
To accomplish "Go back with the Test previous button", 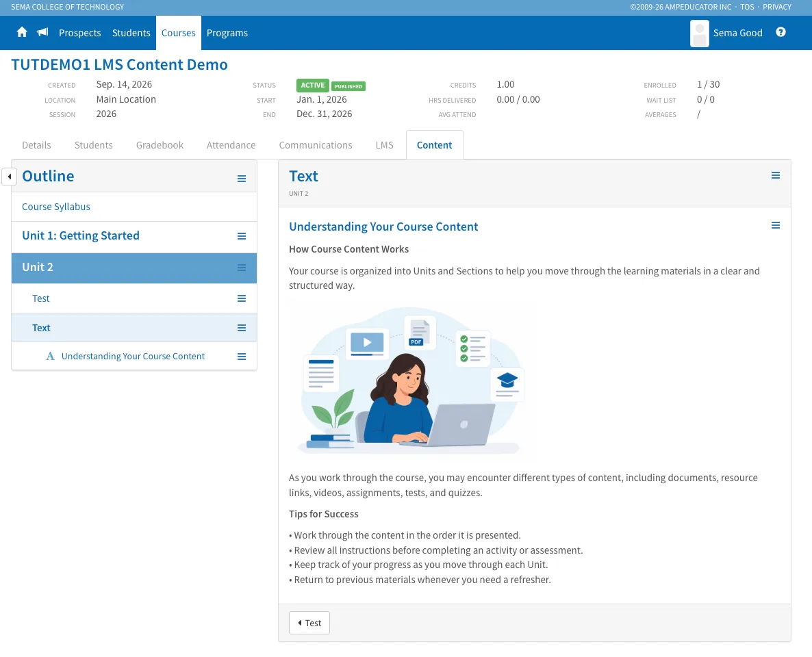I will (x=309, y=623).
